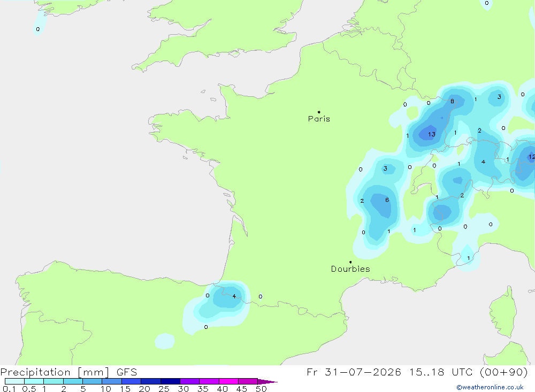Image resolution: width=535 pixels, height=392 pixels.
Task: Click the 20 legend scale label
Action: click(144, 389)
